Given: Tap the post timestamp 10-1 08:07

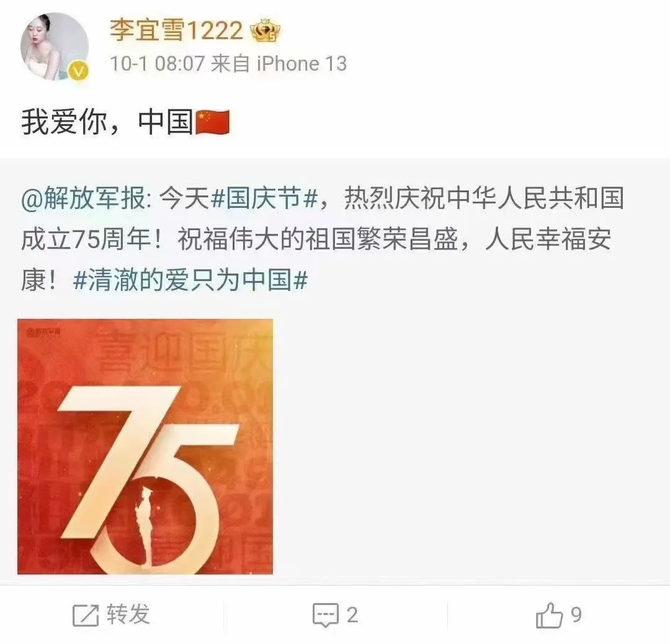Looking at the screenshot, I should coord(157,64).
